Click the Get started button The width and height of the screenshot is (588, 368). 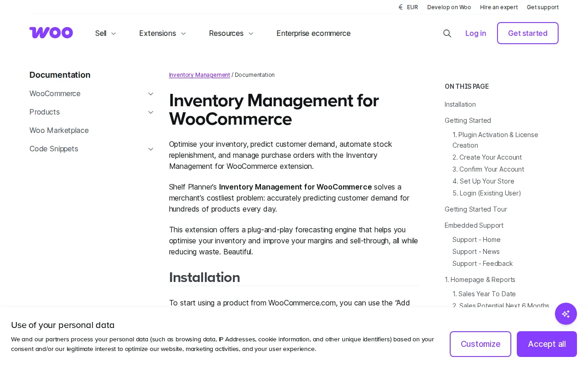pyautogui.click(x=527, y=33)
